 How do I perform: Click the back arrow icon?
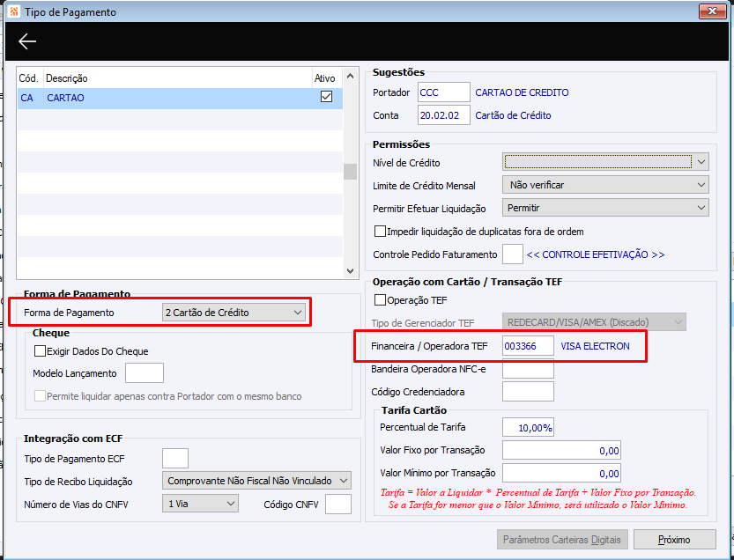pyautogui.click(x=27, y=41)
